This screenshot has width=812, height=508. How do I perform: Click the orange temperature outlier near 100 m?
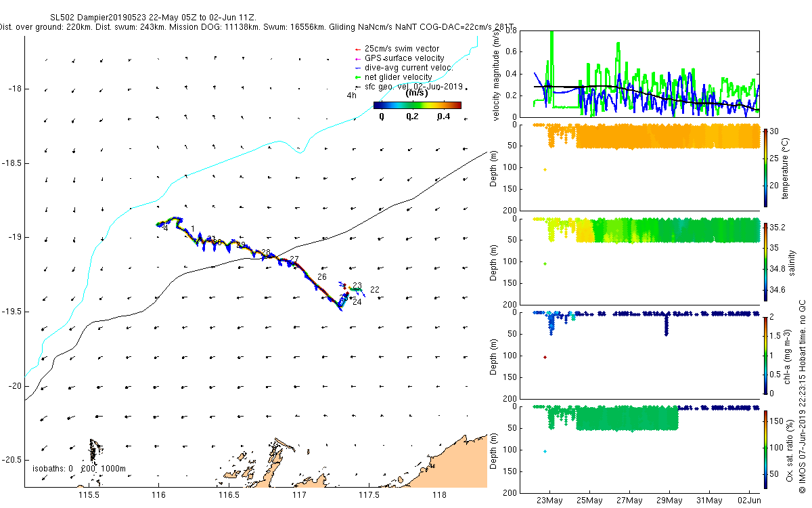click(545, 169)
